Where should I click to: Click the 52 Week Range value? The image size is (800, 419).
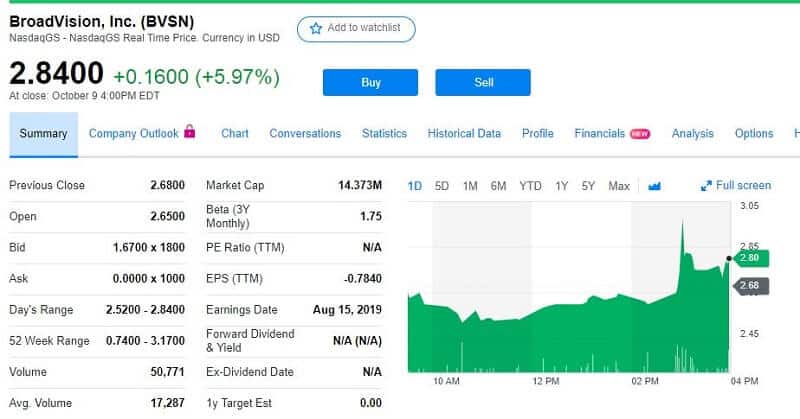[145, 341]
